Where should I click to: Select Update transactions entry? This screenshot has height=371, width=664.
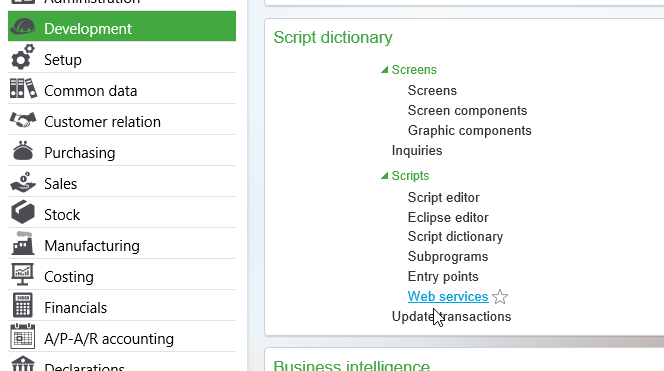click(x=451, y=316)
